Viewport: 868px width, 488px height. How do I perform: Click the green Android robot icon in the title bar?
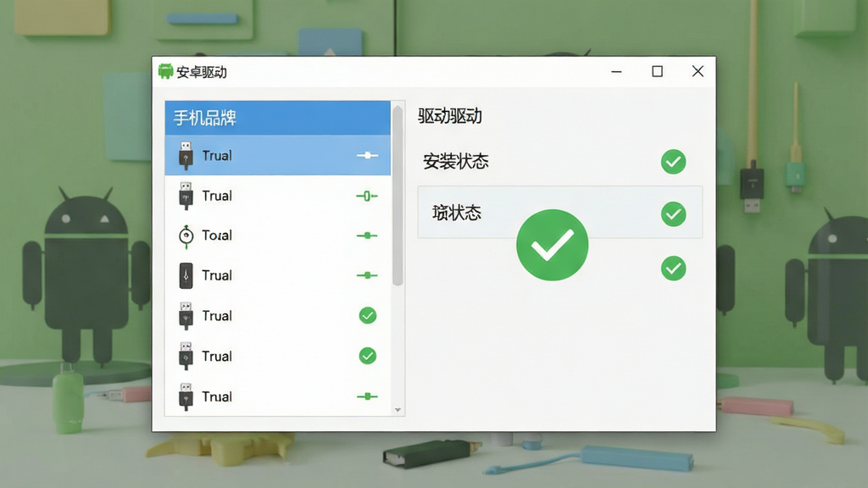tap(165, 71)
